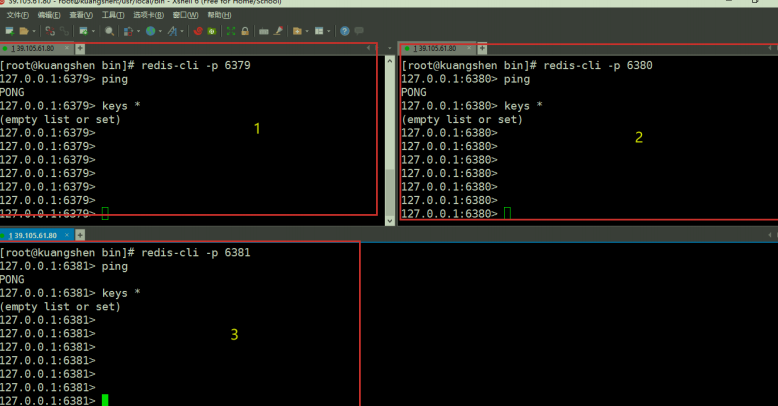Close the tab above the 6379 pane
Image resolution: width=778 pixels, height=406 pixels.
66,48
